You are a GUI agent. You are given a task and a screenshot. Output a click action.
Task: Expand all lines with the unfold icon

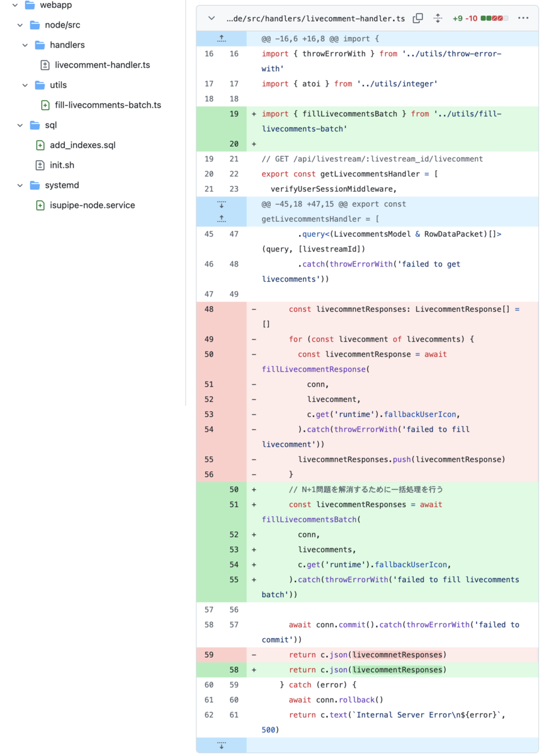point(438,18)
